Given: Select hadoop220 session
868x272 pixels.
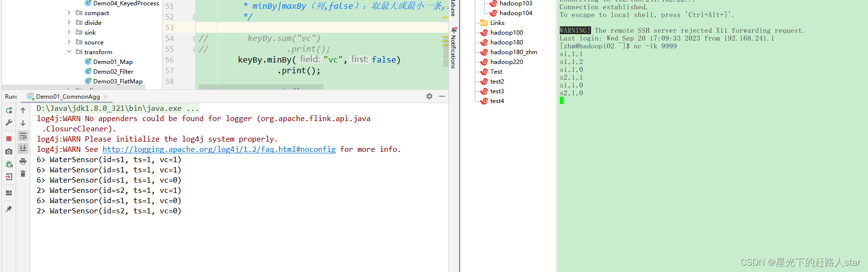Looking at the screenshot, I should (506, 62).
